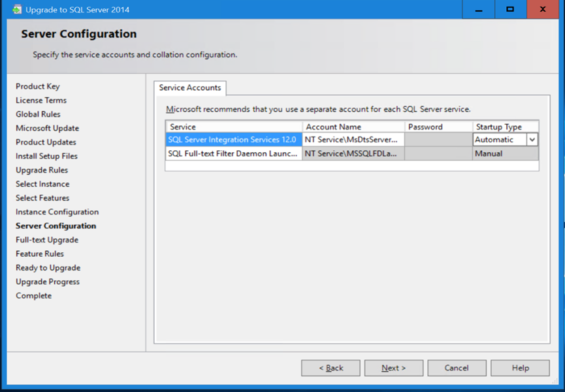Select Instance Configuration in the step list
The width and height of the screenshot is (565, 392).
point(57,212)
